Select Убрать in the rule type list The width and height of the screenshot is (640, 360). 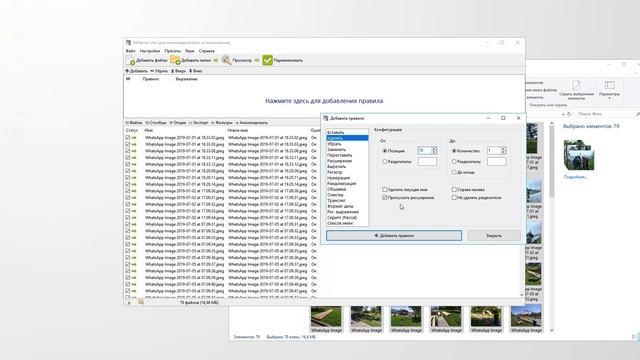(347, 144)
